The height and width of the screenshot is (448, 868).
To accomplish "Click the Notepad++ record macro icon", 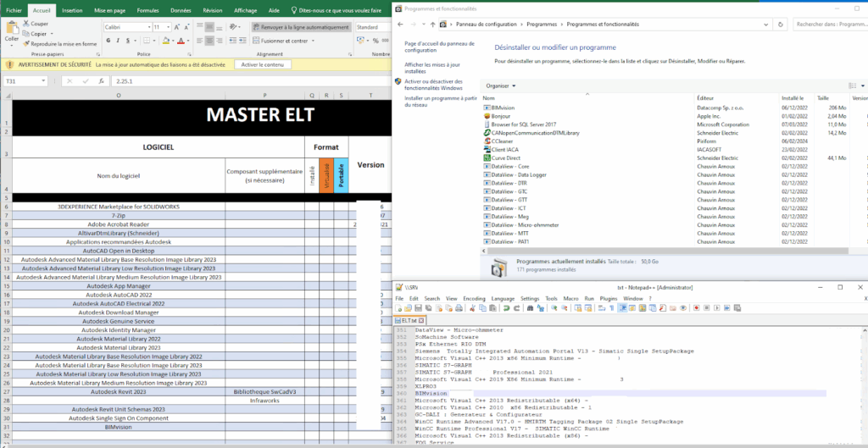I will 697,309.
